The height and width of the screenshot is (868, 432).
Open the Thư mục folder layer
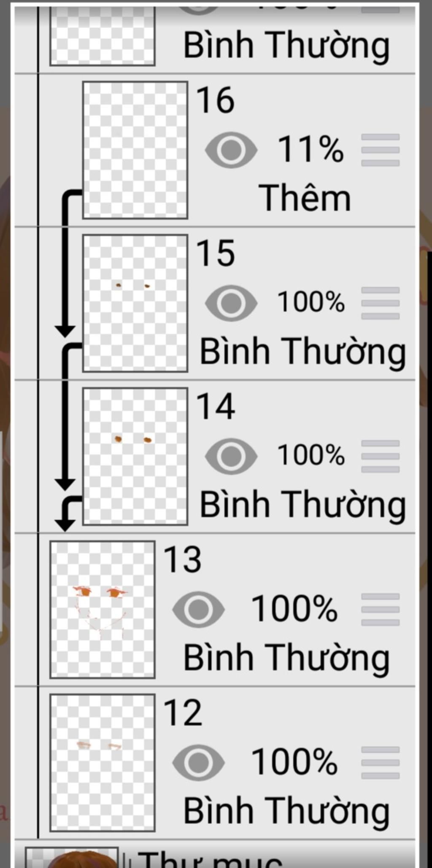coord(211,858)
